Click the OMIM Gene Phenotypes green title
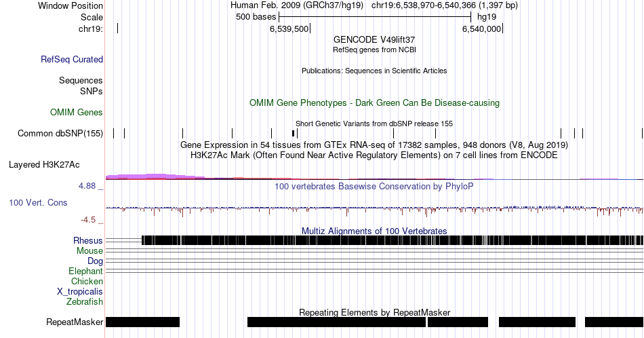644x338 pixels. (374, 102)
